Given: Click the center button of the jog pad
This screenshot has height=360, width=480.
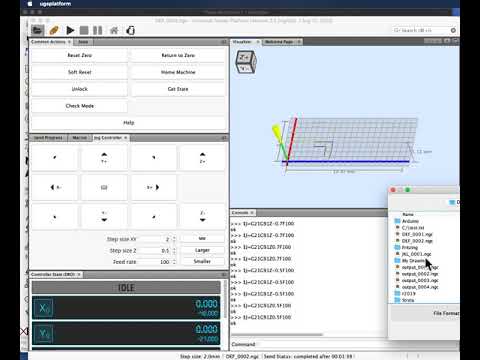Looking at the screenshot, I should 104,187.
